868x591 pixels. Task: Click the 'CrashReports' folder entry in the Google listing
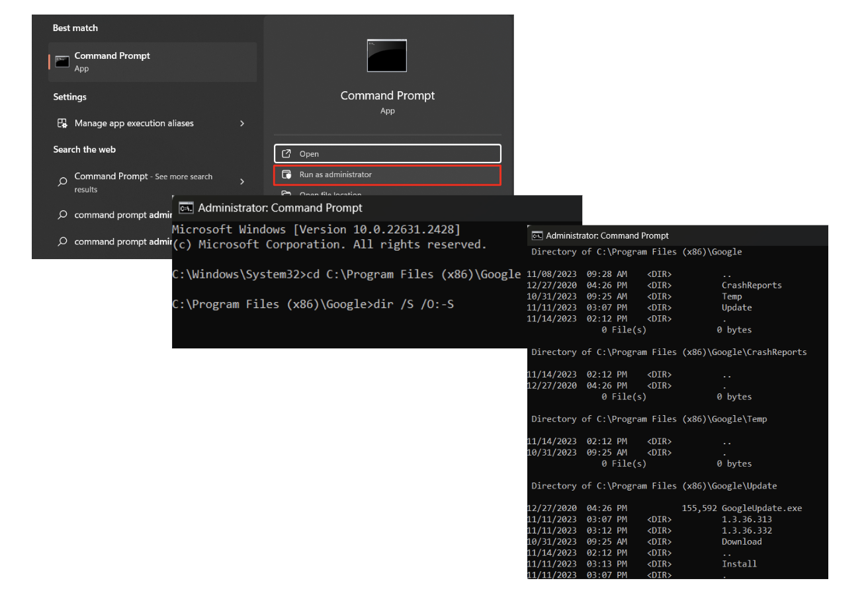(752, 286)
